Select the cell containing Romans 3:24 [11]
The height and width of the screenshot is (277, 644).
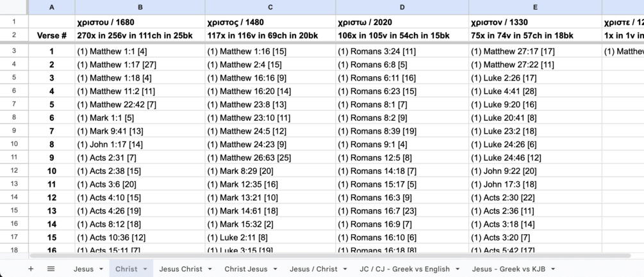(x=402, y=51)
